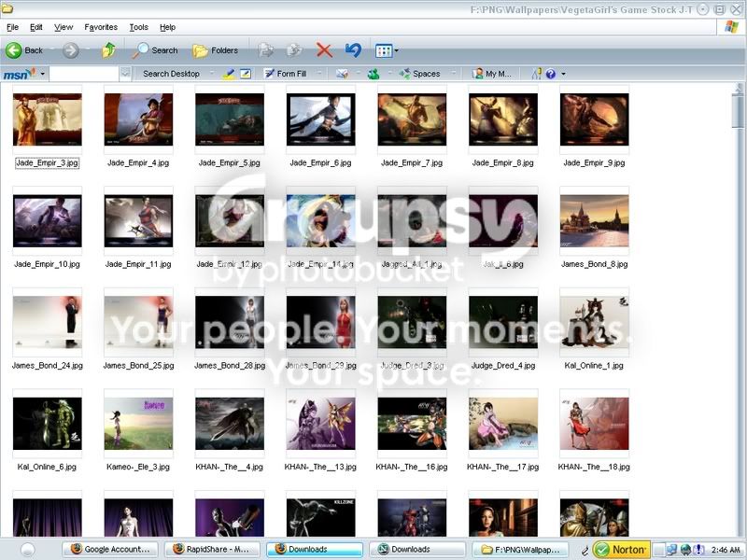Click the blue Undo arrow
Viewport: 747px width, 560px height.
pyautogui.click(x=353, y=50)
